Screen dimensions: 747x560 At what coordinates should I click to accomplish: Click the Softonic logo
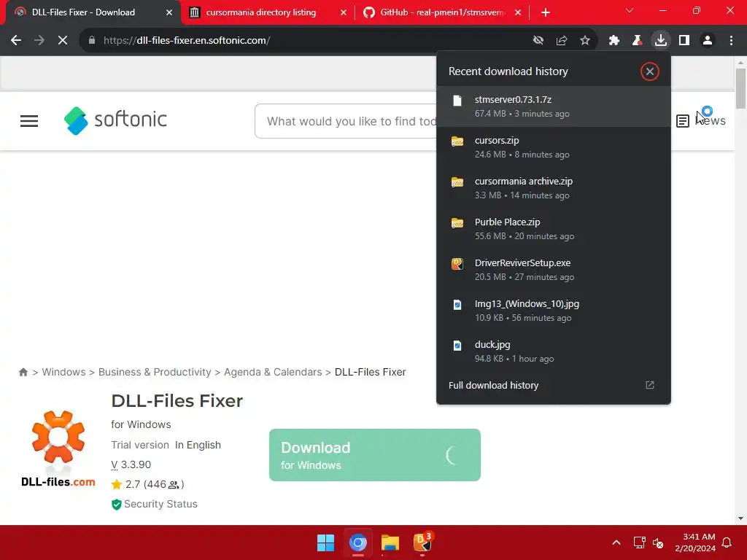pyautogui.click(x=116, y=120)
